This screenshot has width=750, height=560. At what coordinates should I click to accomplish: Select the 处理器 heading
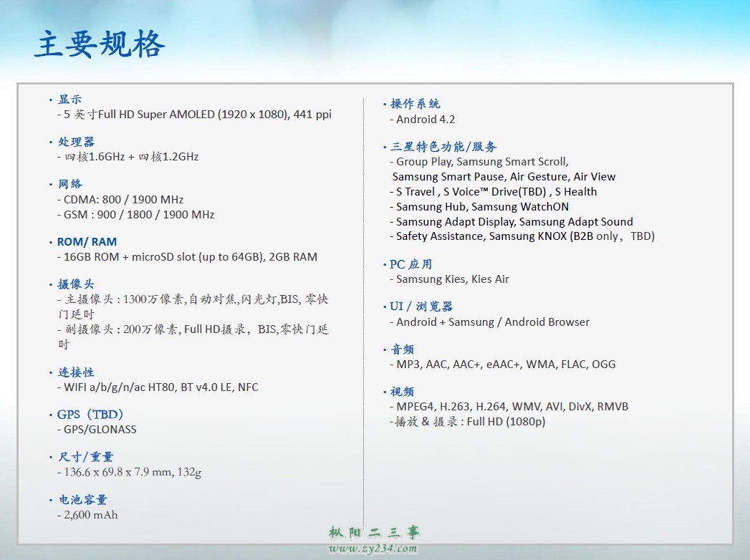pos(76,142)
